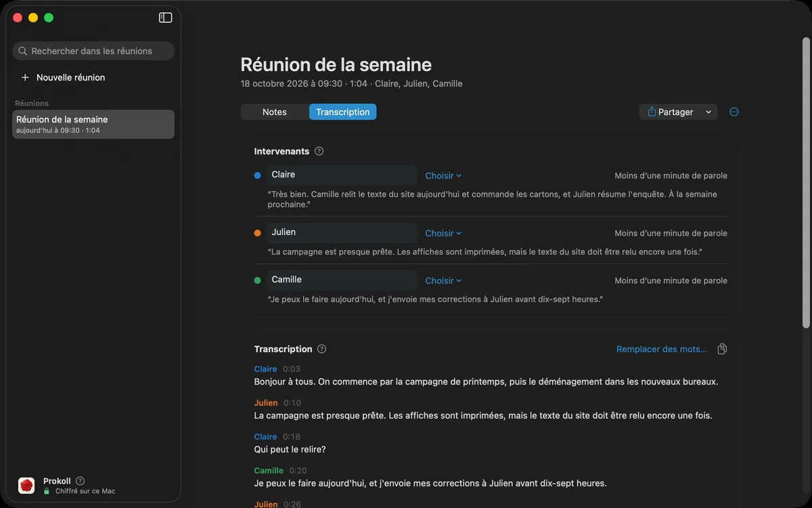Copy the transcription with clipboard icon

tap(722, 349)
